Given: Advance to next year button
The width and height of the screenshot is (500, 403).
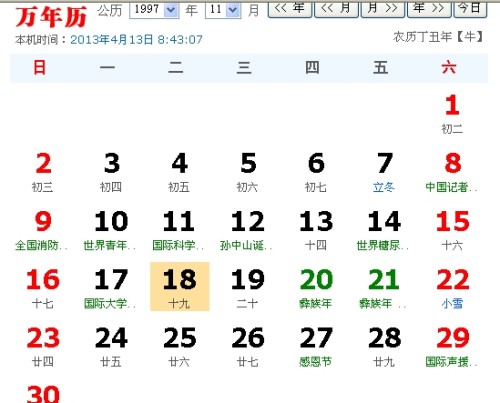Looking at the screenshot, I should tap(429, 9).
